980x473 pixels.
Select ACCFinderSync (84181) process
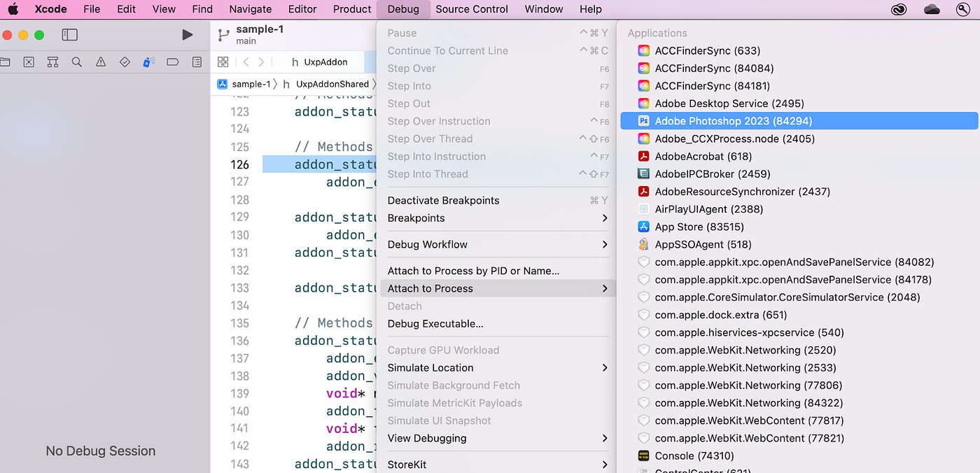pyautogui.click(x=799, y=86)
